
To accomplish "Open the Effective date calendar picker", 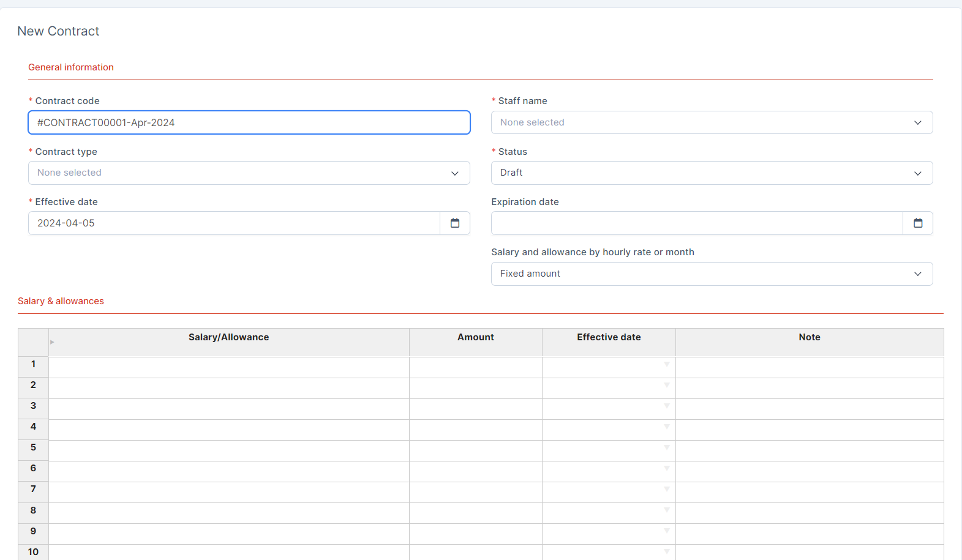I will (454, 223).
